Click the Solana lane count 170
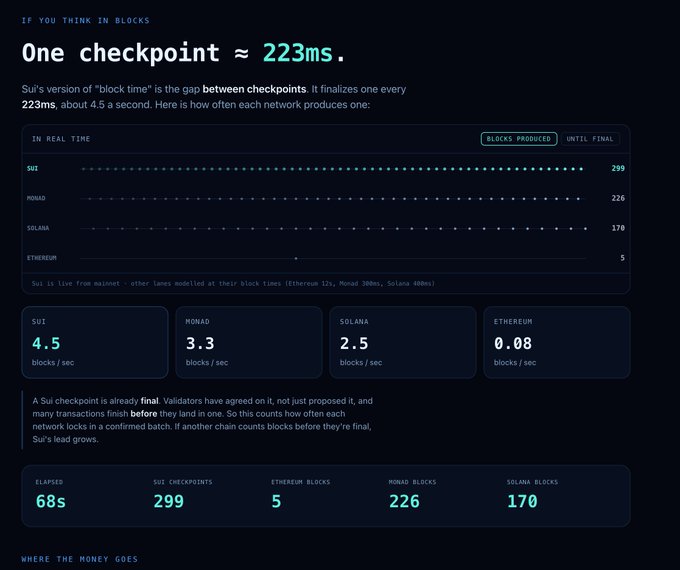This screenshot has width=680, height=570. (618, 228)
